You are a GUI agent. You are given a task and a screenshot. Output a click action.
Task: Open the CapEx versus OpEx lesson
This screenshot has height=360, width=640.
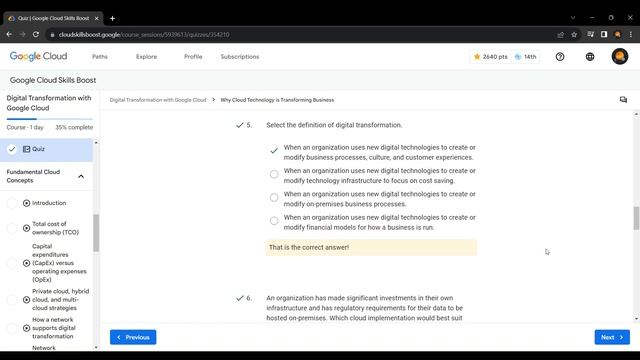(x=59, y=263)
